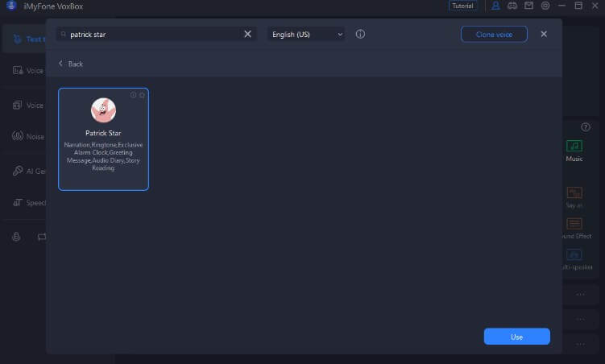Image resolution: width=605 pixels, height=364 pixels.
Task: Open the Tutorial button in title bar
Action: (462, 6)
